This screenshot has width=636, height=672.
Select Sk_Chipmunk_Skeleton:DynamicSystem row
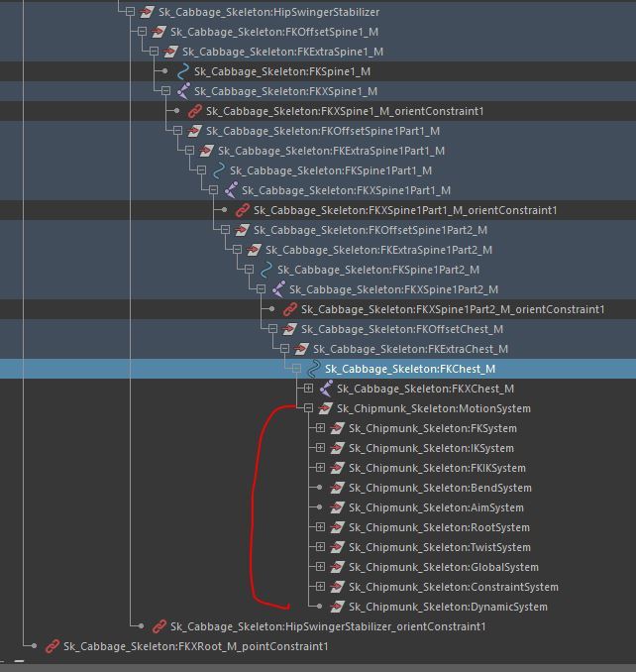318,607
